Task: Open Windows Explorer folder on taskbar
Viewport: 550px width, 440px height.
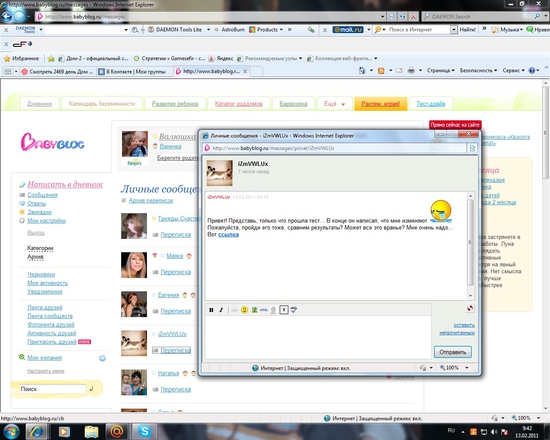Action: point(91,431)
